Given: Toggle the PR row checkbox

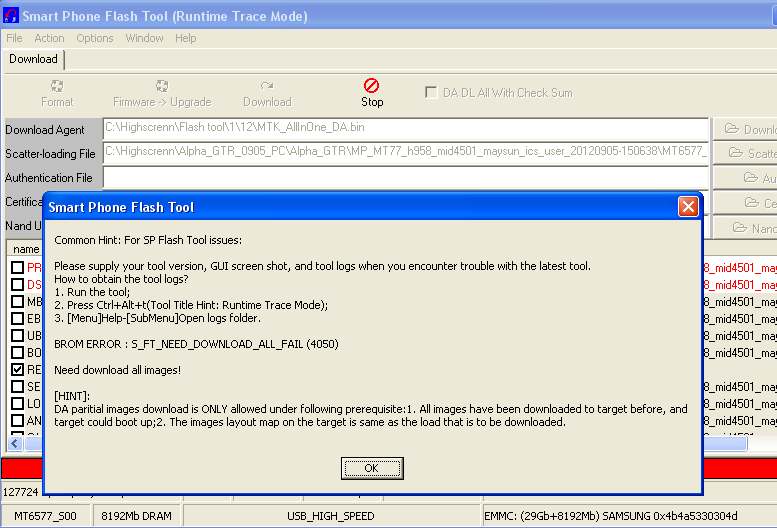Looking at the screenshot, I should [17, 267].
